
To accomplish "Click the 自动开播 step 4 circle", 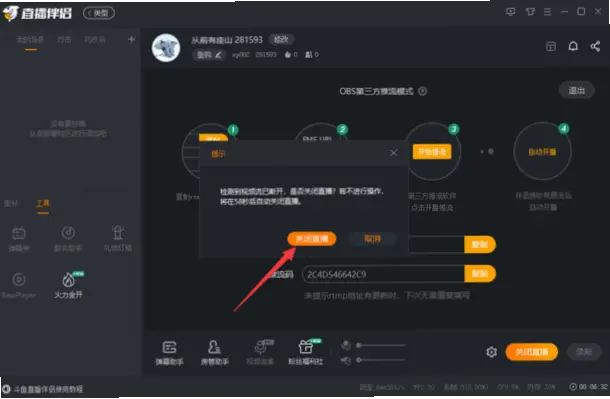I will tap(542, 152).
